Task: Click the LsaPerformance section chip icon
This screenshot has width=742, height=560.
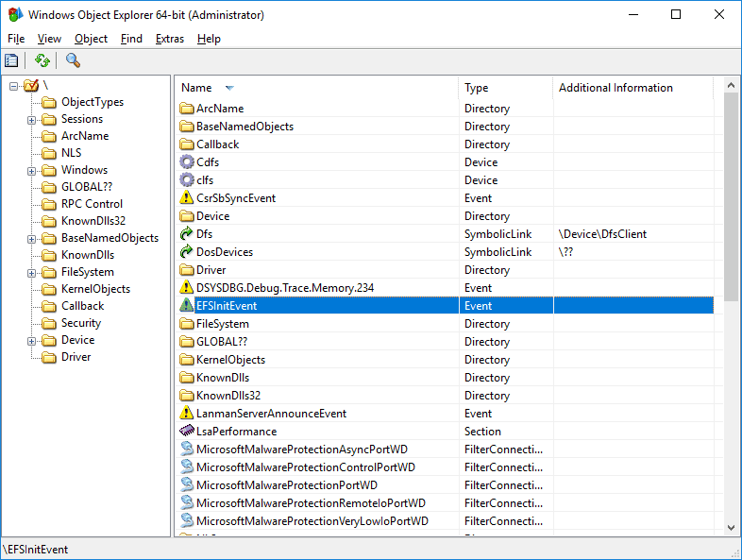Action: [x=187, y=431]
